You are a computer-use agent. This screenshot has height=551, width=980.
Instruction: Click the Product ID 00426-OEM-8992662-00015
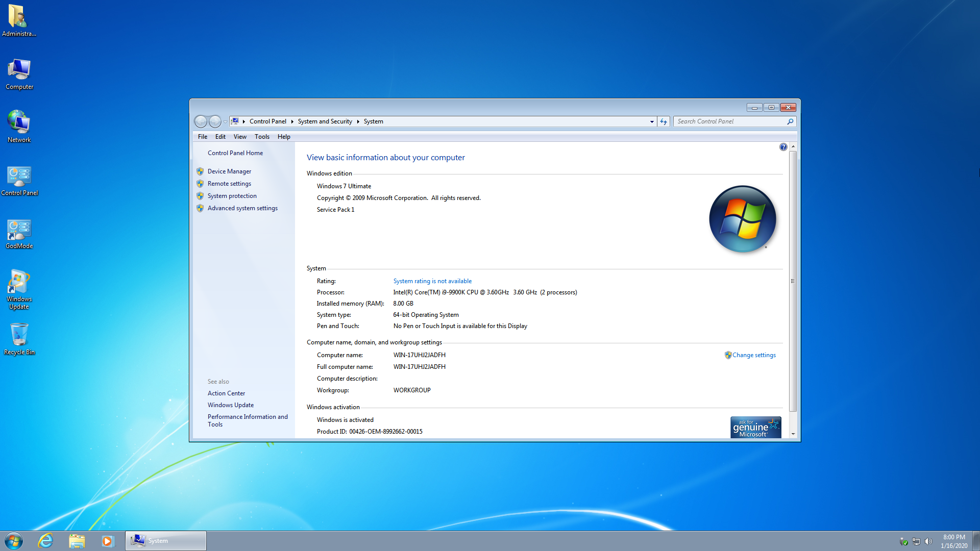click(x=370, y=432)
